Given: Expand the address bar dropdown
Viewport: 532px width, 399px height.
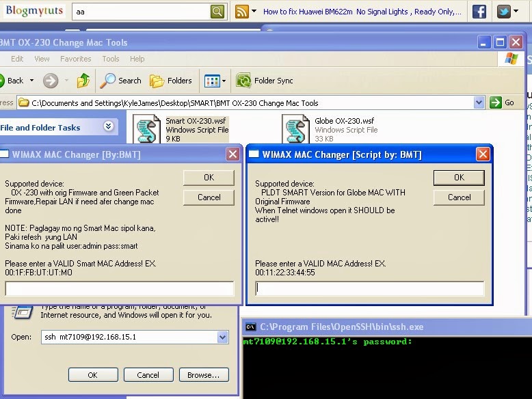Looking at the screenshot, I should [x=479, y=102].
